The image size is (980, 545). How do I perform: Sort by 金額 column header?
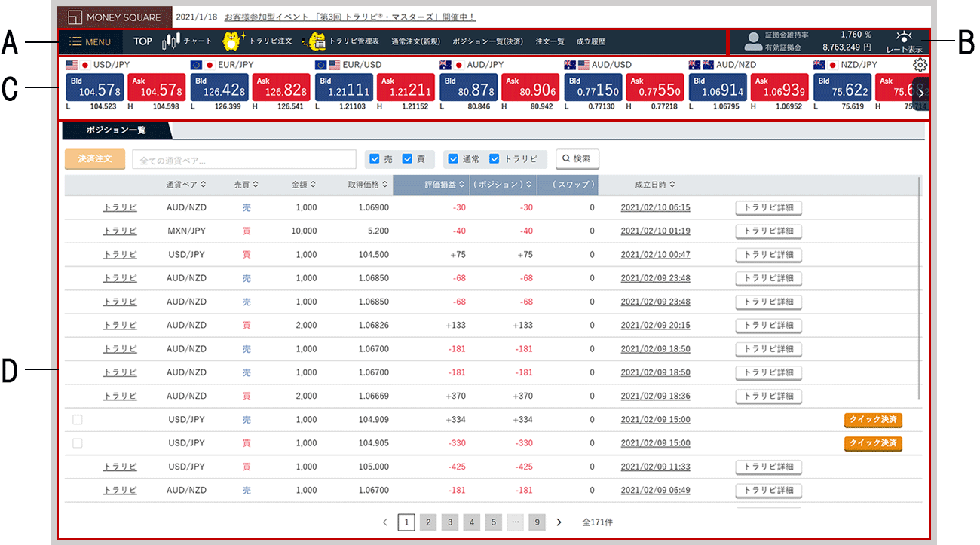[305, 185]
